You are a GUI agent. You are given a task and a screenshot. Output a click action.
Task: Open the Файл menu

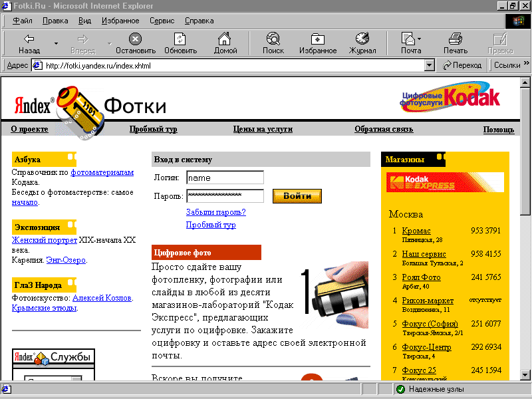(x=23, y=21)
